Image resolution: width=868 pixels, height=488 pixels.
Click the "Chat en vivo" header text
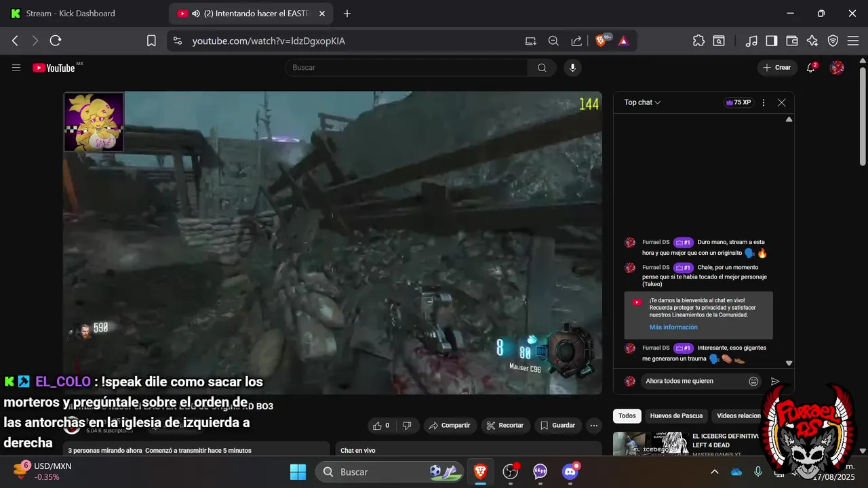[x=358, y=450]
